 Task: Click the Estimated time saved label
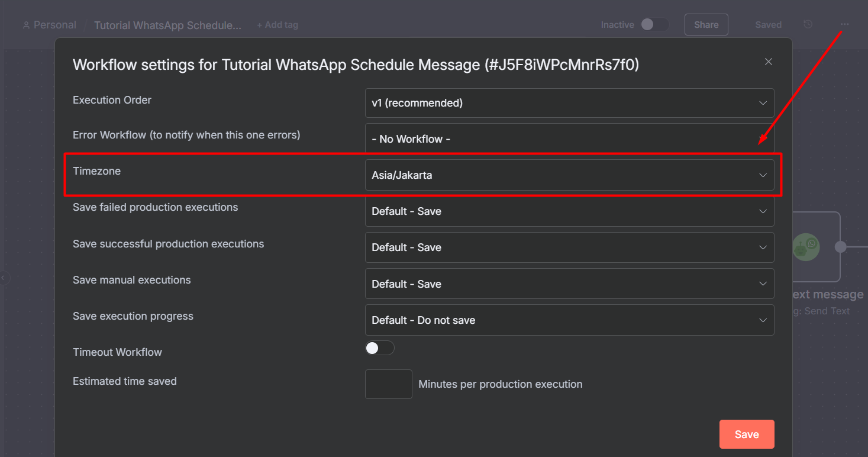coord(124,381)
